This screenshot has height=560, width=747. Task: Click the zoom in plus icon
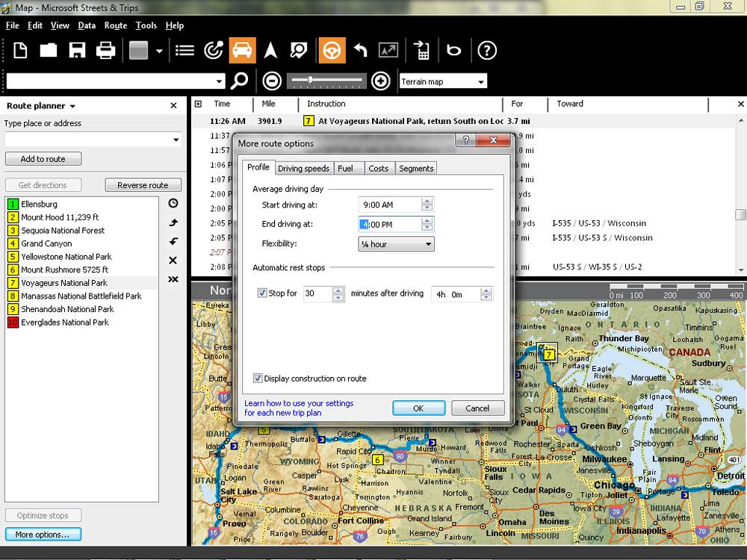(x=381, y=81)
